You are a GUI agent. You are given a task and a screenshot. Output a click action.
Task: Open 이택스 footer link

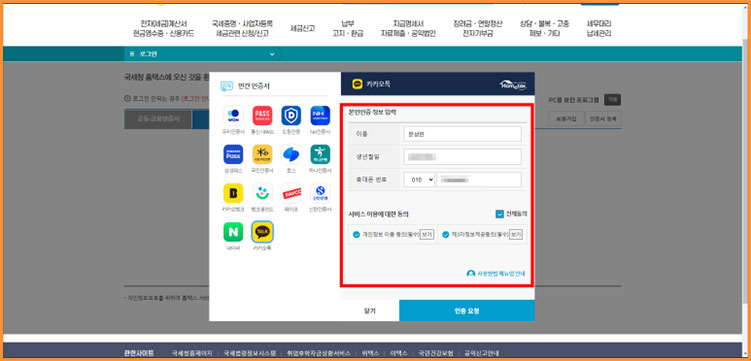[x=398, y=353]
